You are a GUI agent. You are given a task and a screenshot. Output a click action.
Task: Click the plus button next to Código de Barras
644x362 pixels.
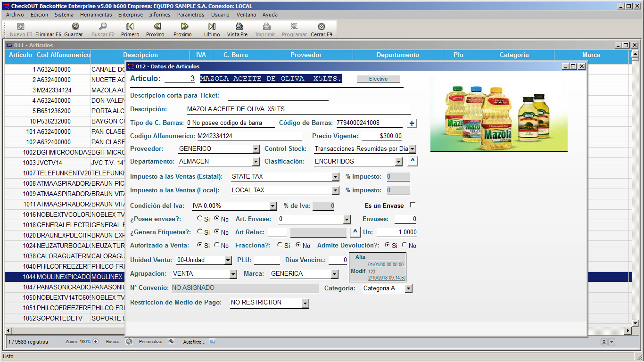(x=412, y=123)
